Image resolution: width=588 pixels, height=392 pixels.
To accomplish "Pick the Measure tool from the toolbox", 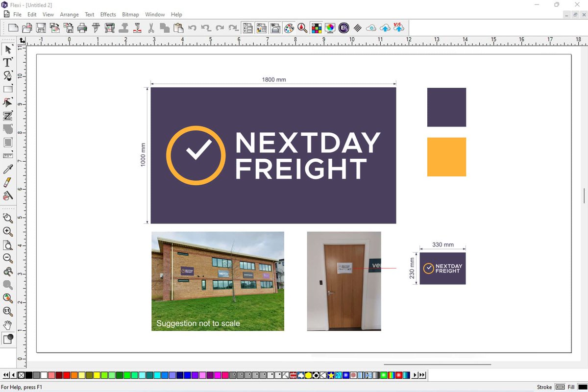I will coord(8,156).
